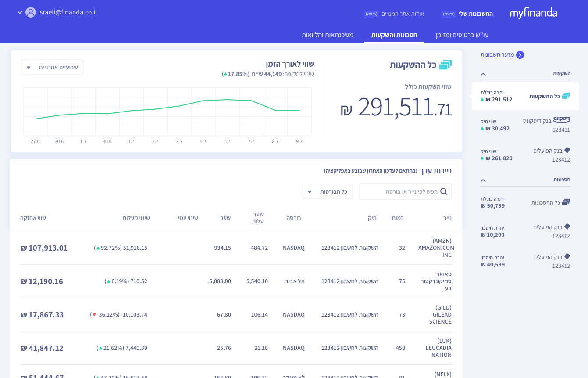Sort by נייר column header
The image size is (588, 378).
pos(447,218)
